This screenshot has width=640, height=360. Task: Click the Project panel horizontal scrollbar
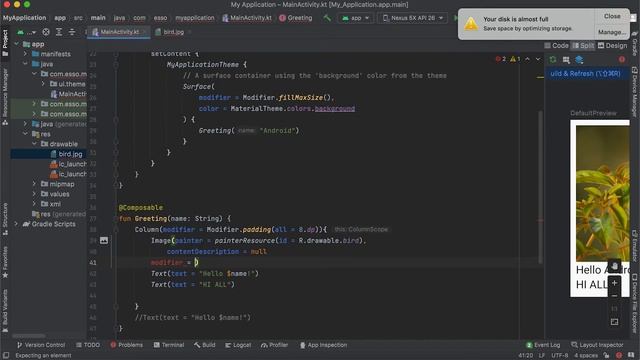[29, 336]
